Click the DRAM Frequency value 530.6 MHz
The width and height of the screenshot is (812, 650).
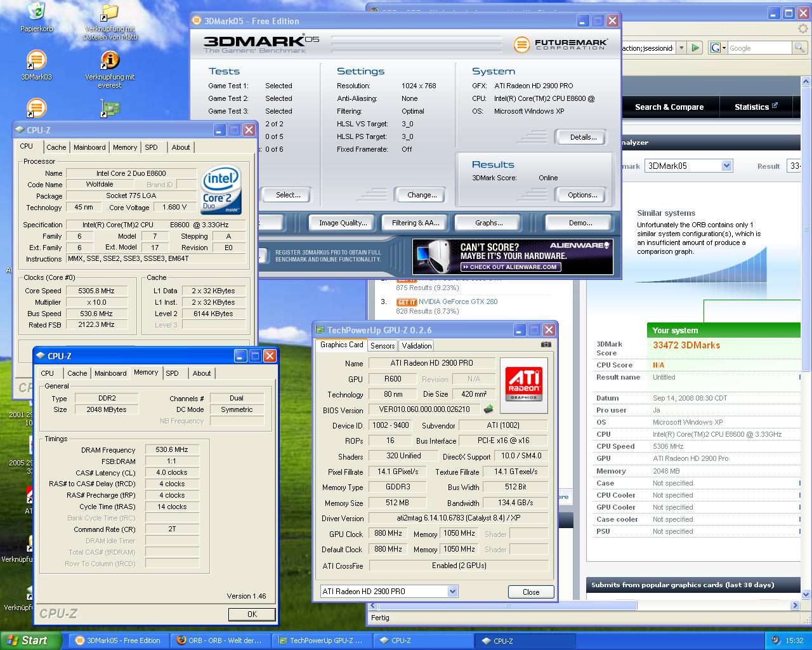pos(172,449)
